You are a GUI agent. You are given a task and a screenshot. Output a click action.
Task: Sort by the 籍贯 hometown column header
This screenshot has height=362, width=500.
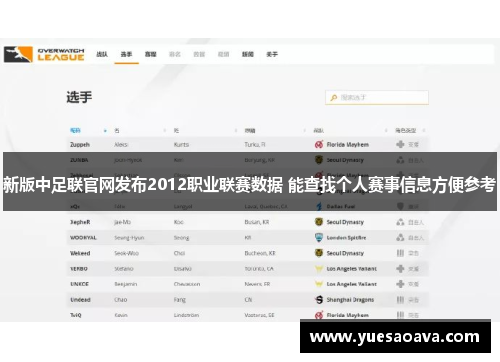(250, 130)
